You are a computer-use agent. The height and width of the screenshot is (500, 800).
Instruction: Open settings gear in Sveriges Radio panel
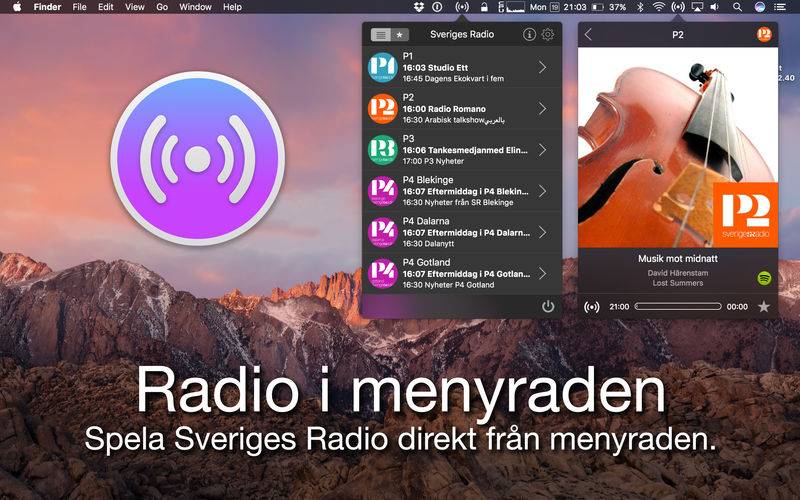(x=548, y=34)
